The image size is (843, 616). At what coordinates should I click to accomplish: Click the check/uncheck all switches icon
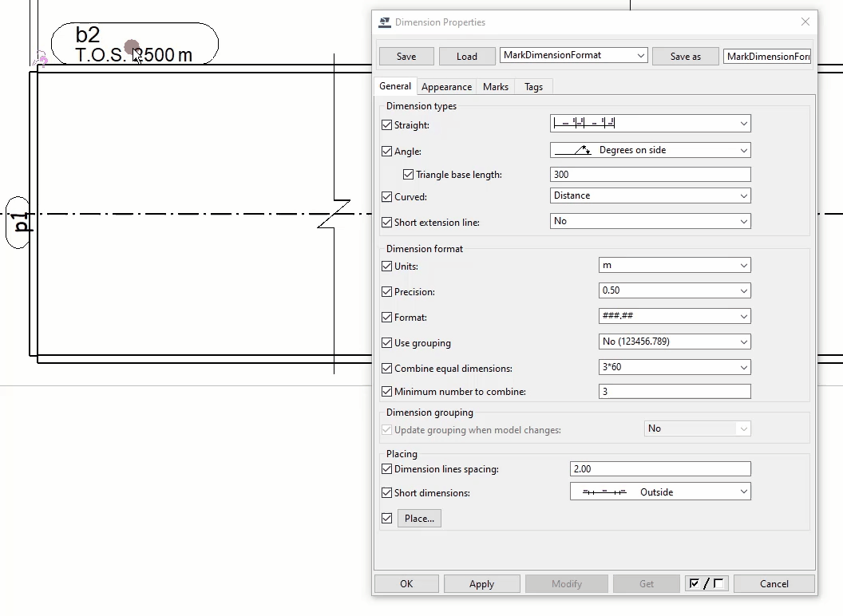point(706,583)
